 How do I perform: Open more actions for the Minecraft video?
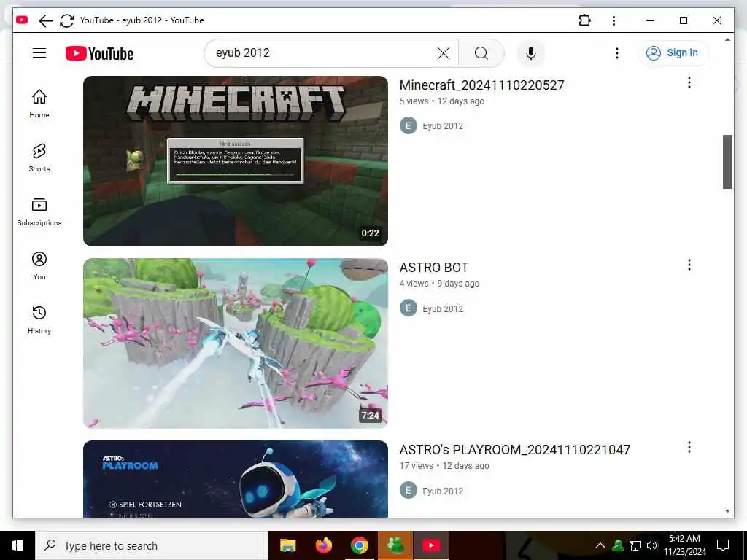pyautogui.click(x=689, y=82)
